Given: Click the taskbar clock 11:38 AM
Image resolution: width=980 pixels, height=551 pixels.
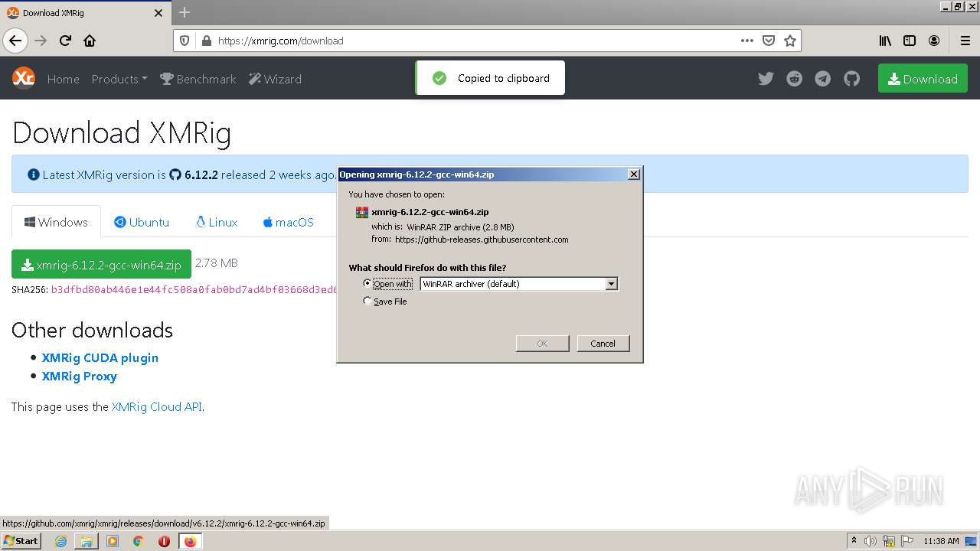Looking at the screenshot, I should (x=941, y=541).
